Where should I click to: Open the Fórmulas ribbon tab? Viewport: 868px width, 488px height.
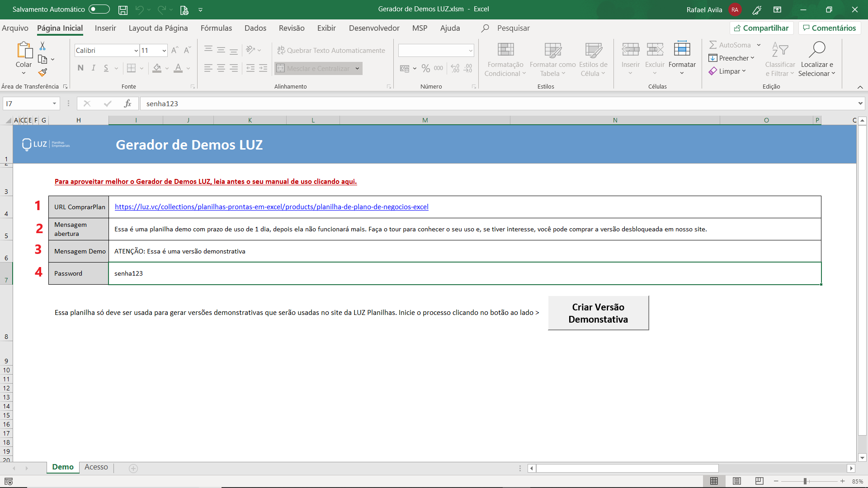point(216,28)
